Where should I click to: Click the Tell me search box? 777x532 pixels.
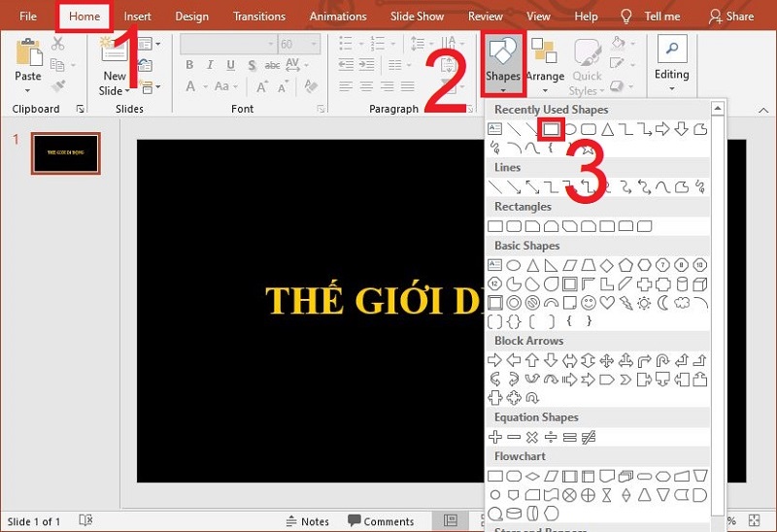coord(651,17)
